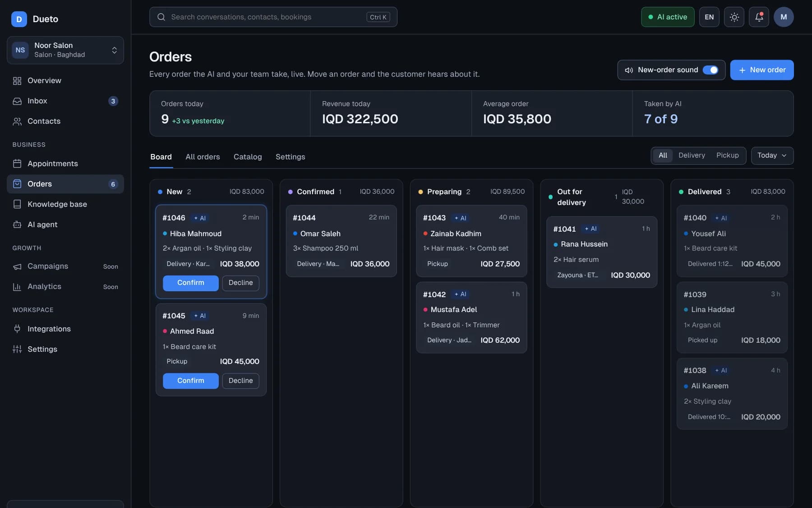Viewport: 812px width, 508px height.
Task: Expand the Noor Salon workspace switcher
Action: pyautogui.click(x=65, y=50)
